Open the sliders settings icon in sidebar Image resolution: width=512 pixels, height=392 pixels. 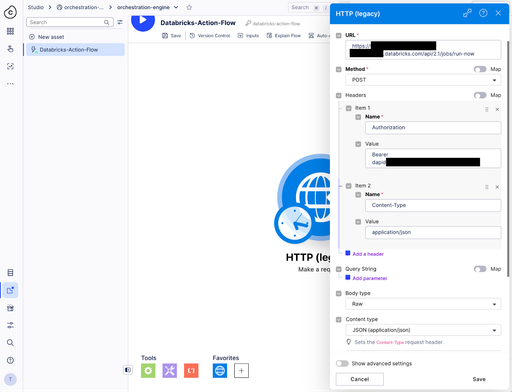[10, 325]
